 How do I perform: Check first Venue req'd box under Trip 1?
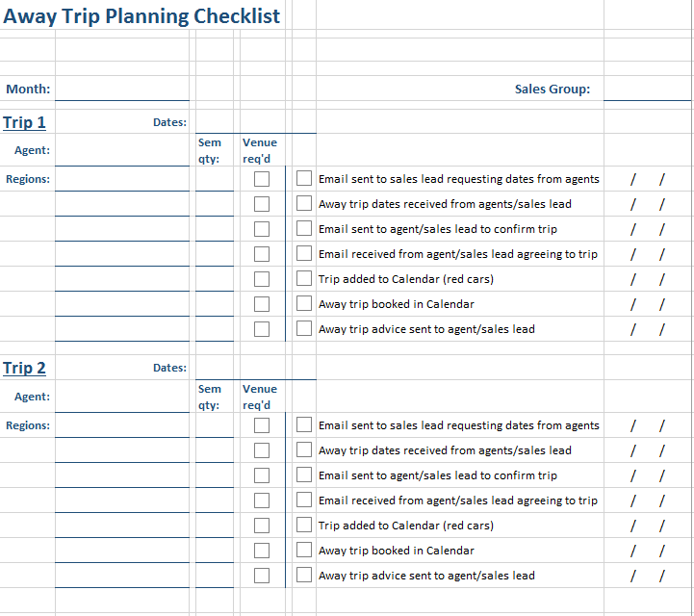[262, 179]
